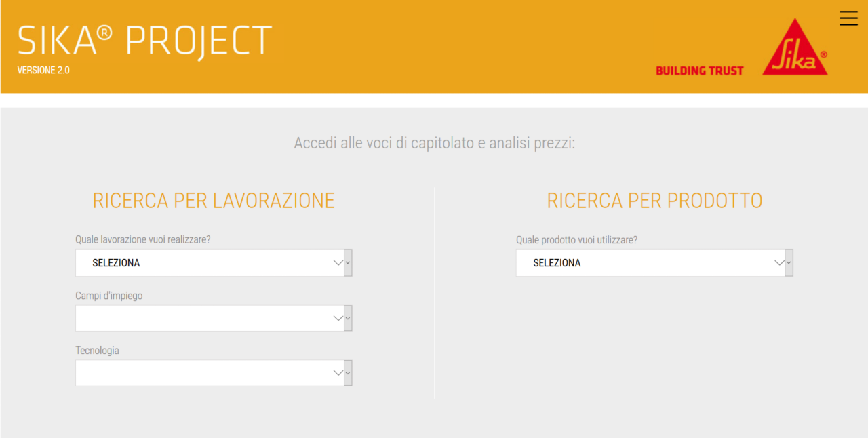Click the narrow dropdown scroll strip beside Tecnologia

tap(348, 372)
